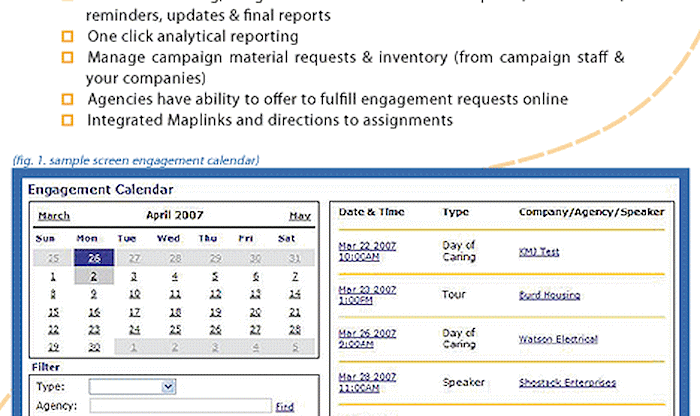The width and height of the screenshot is (700, 416).
Task: Open the Watson Electrical company link
Action: [x=557, y=339]
